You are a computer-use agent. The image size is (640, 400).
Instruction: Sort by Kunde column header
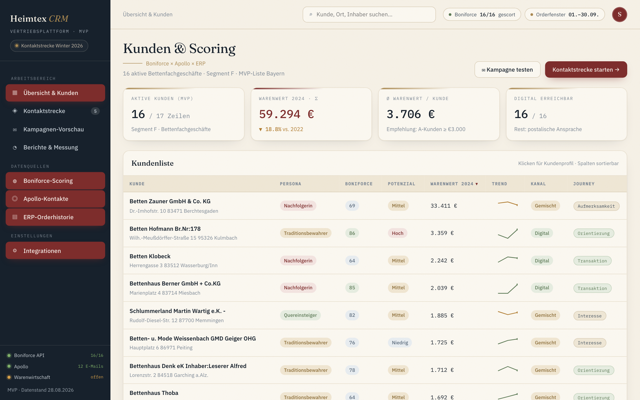137,184
